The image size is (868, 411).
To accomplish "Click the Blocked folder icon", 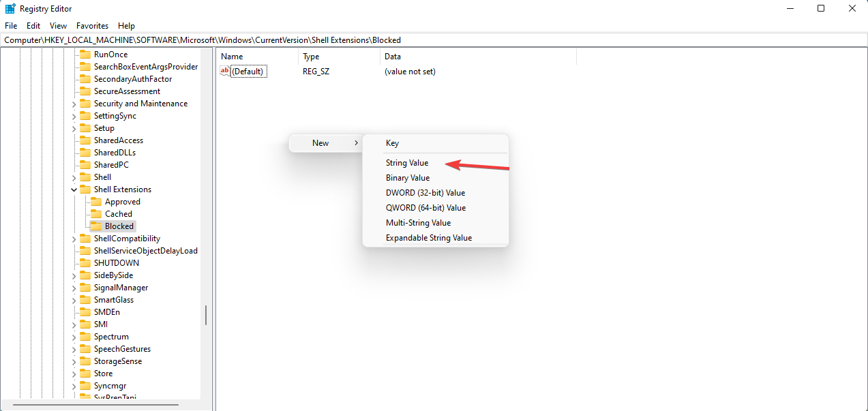I will [96, 226].
